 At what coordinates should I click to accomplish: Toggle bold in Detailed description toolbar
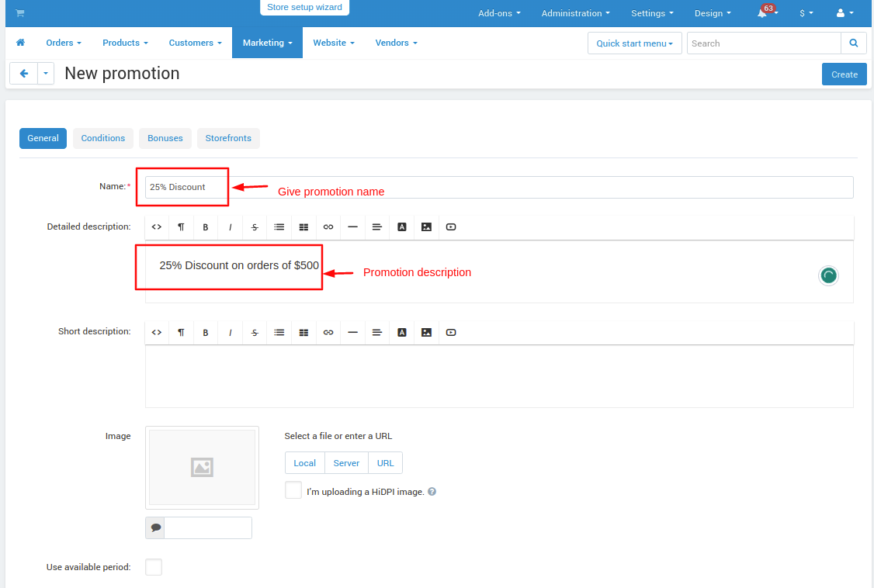[206, 227]
